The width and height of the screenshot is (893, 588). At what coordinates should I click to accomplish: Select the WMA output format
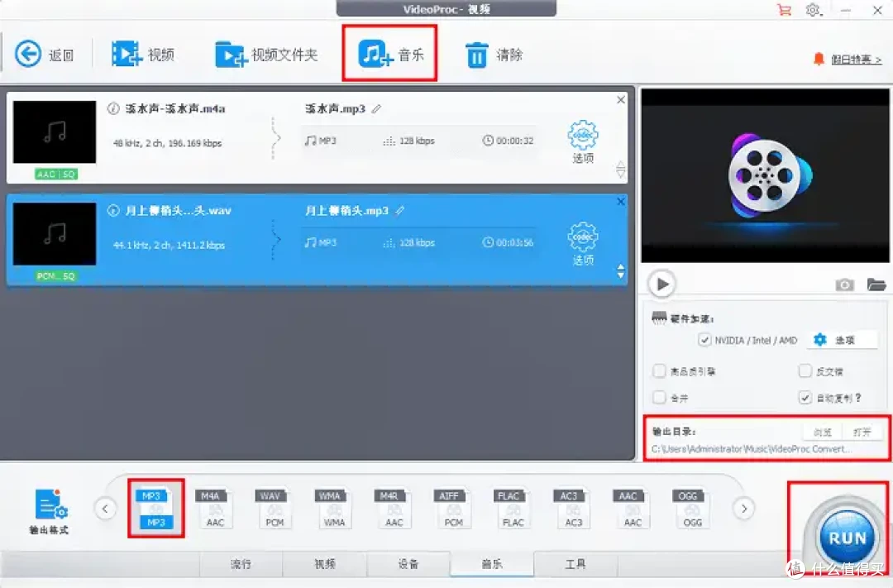pos(334,509)
